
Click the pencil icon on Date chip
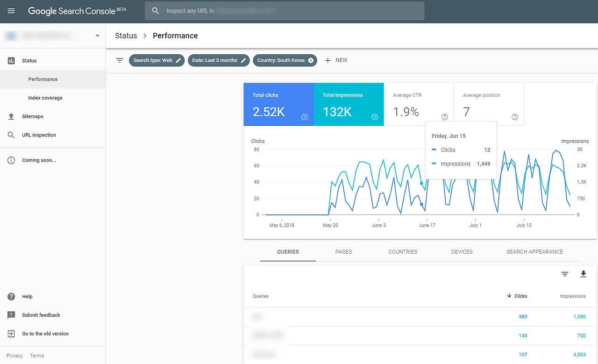pyautogui.click(x=243, y=60)
